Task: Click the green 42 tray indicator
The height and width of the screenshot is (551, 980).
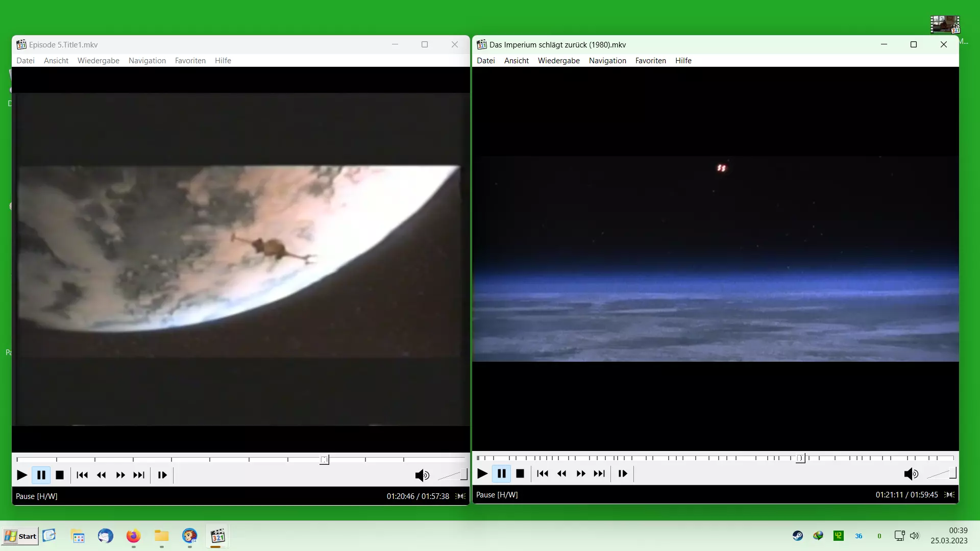Action: (x=839, y=536)
